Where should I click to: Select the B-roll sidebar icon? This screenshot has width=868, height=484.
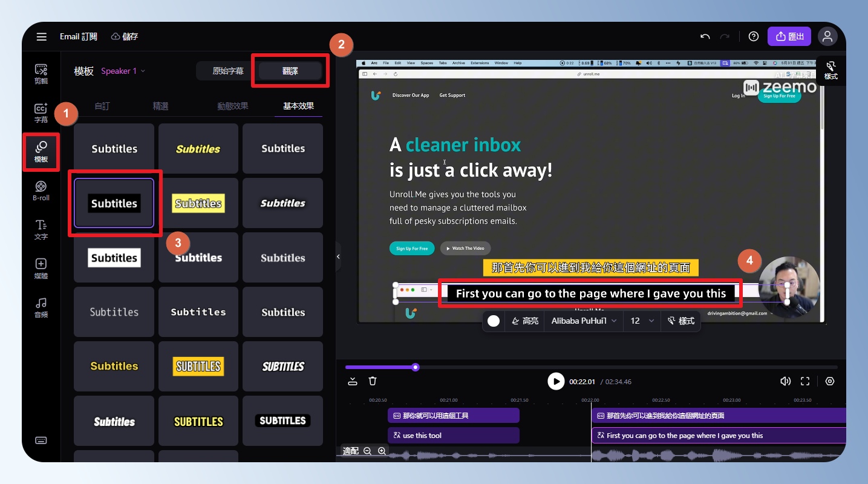pyautogui.click(x=41, y=191)
